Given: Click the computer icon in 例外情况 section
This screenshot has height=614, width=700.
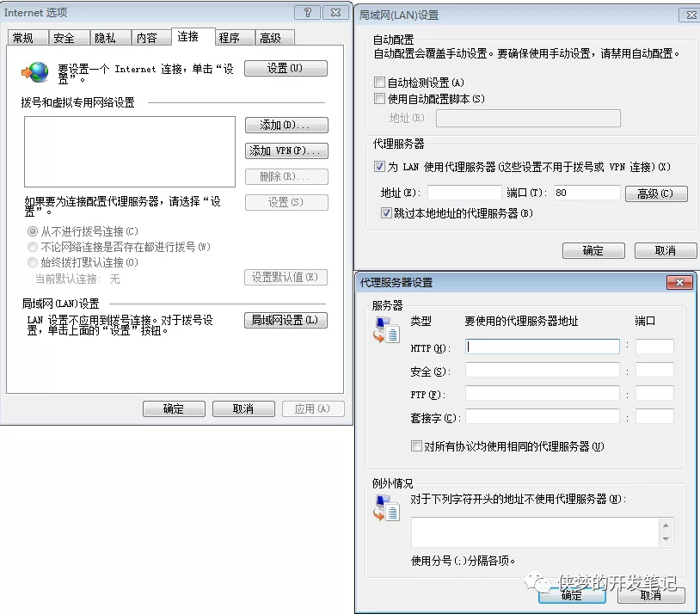Looking at the screenshot, I should click(387, 508).
